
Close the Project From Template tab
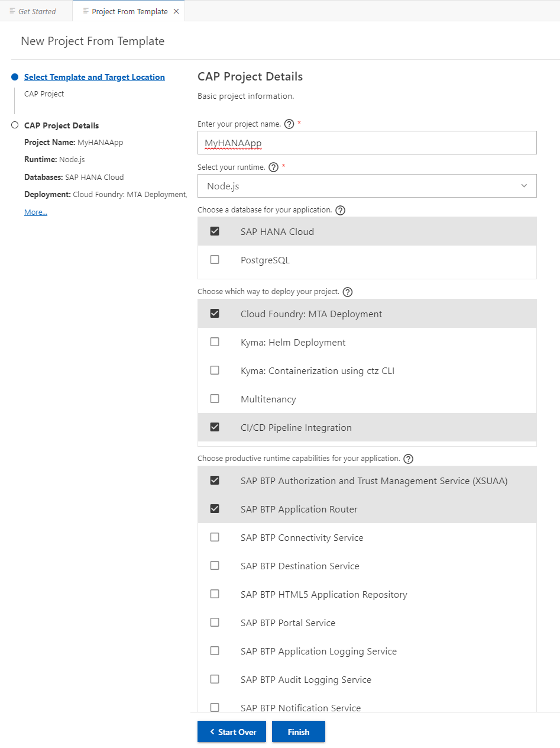tap(176, 11)
